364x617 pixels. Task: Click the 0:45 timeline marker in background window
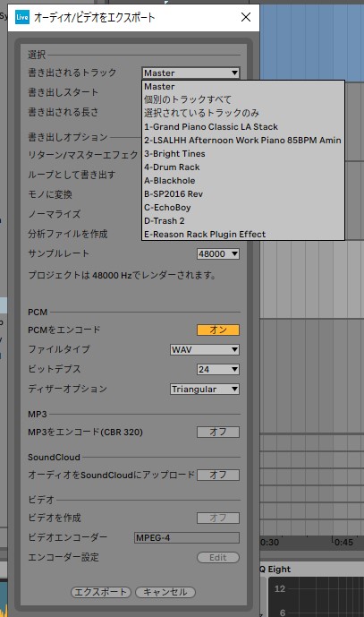(x=343, y=542)
